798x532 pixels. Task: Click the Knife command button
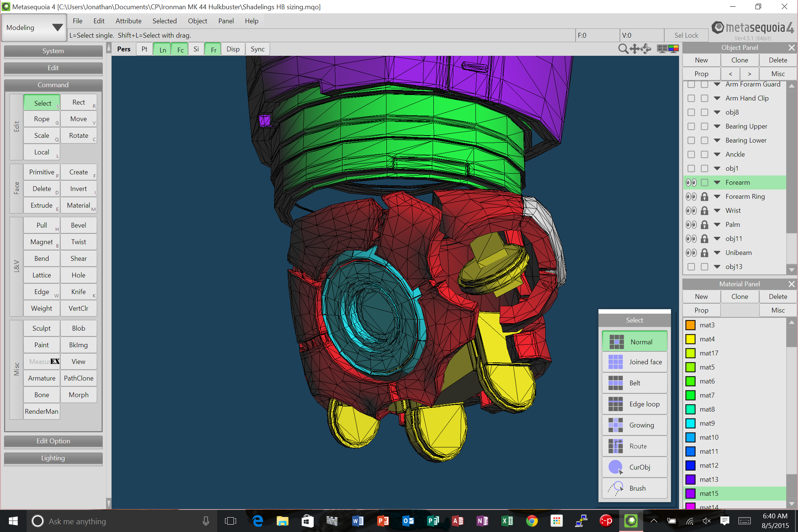coord(79,292)
